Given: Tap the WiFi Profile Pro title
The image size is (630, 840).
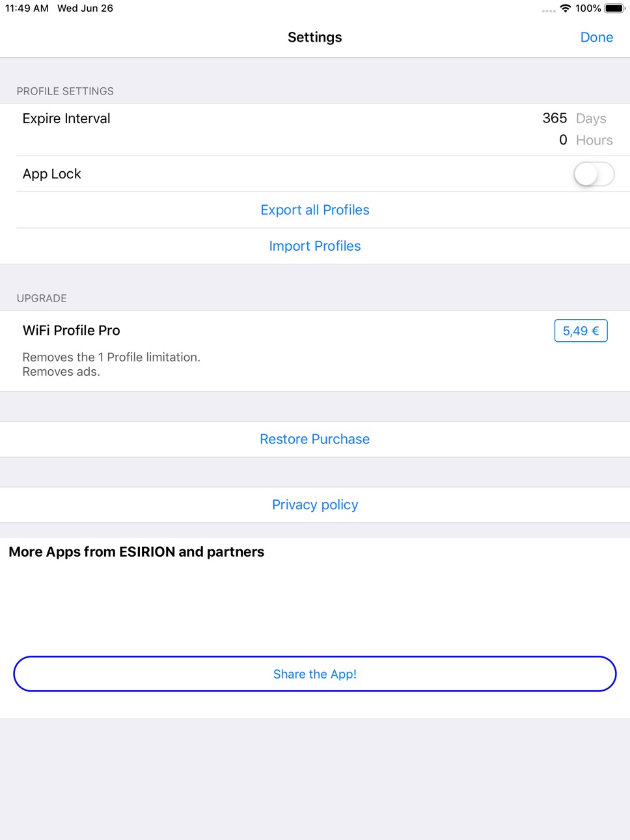Looking at the screenshot, I should (x=72, y=330).
